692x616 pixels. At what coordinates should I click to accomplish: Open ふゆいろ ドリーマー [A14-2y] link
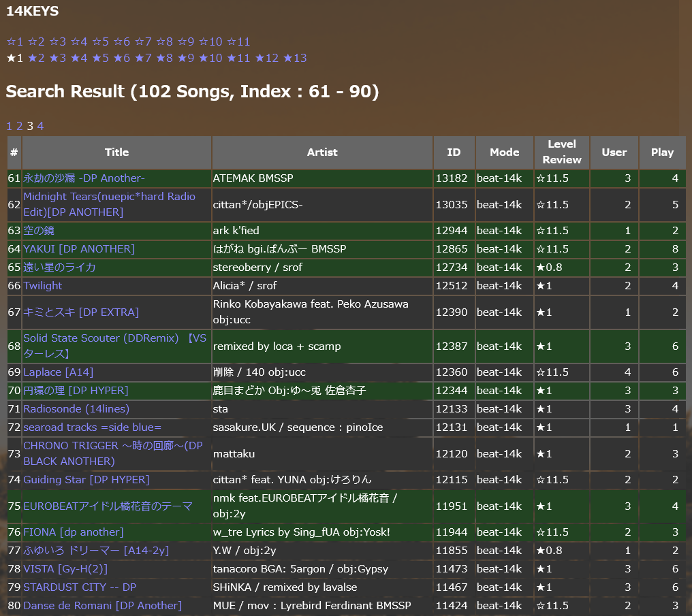(96, 551)
